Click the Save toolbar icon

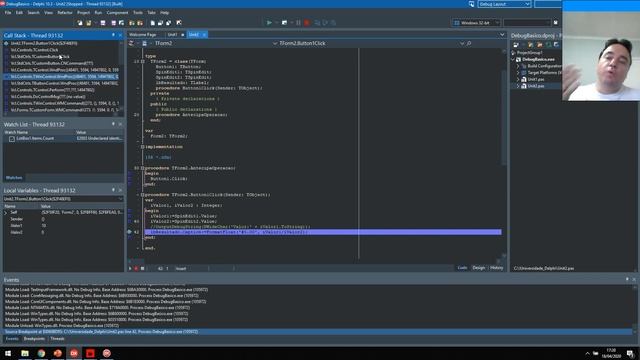pyautogui.click(x=103, y=23)
